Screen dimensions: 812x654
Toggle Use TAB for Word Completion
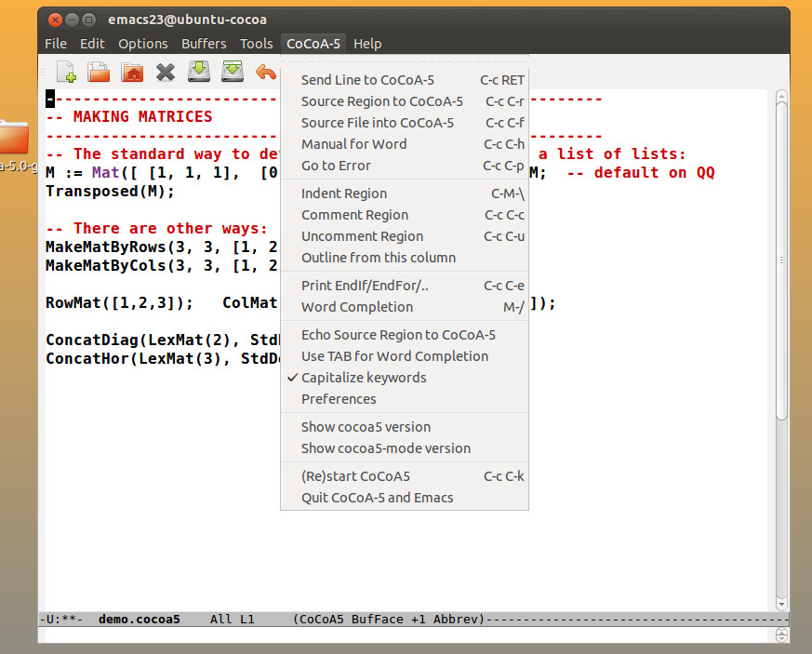(x=404, y=356)
